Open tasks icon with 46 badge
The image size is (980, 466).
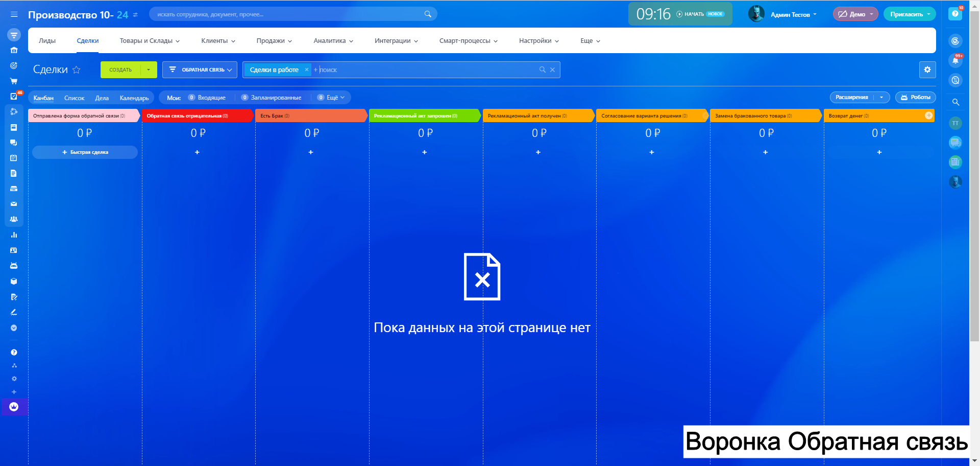14,96
